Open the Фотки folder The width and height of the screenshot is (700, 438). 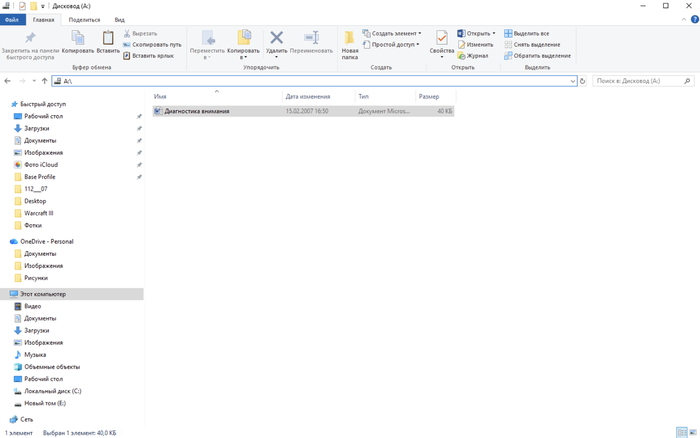(x=33, y=225)
